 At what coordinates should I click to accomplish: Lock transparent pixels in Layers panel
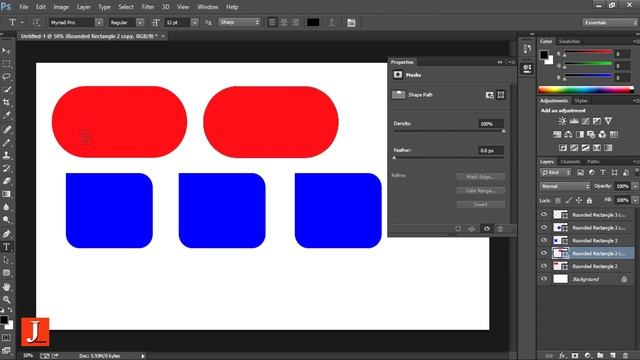558,200
